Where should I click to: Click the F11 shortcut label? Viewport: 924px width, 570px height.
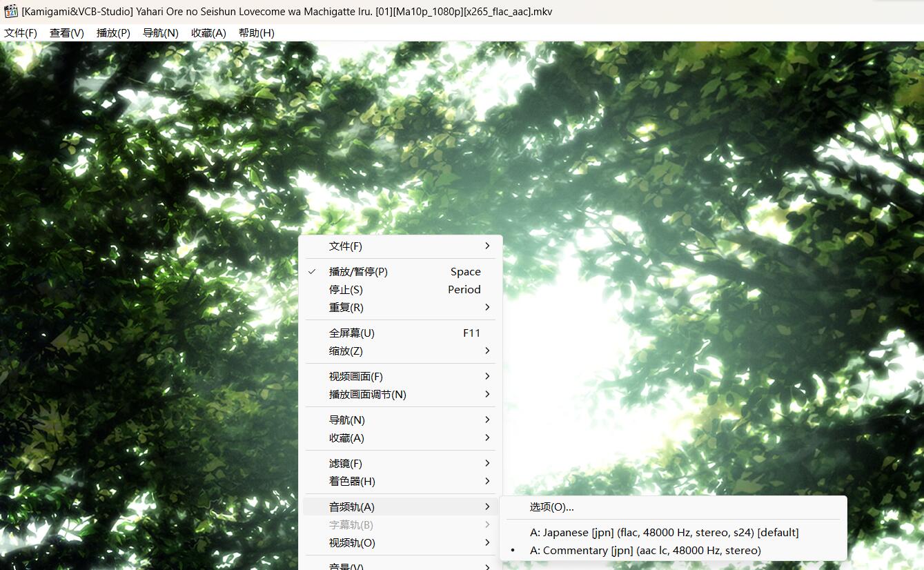pos(472,333)
